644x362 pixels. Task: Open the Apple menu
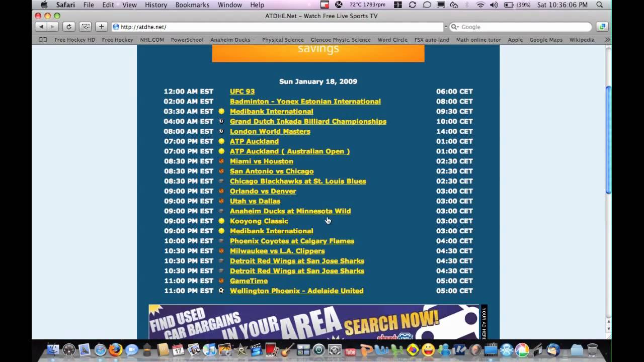click(x=44, y=5)
